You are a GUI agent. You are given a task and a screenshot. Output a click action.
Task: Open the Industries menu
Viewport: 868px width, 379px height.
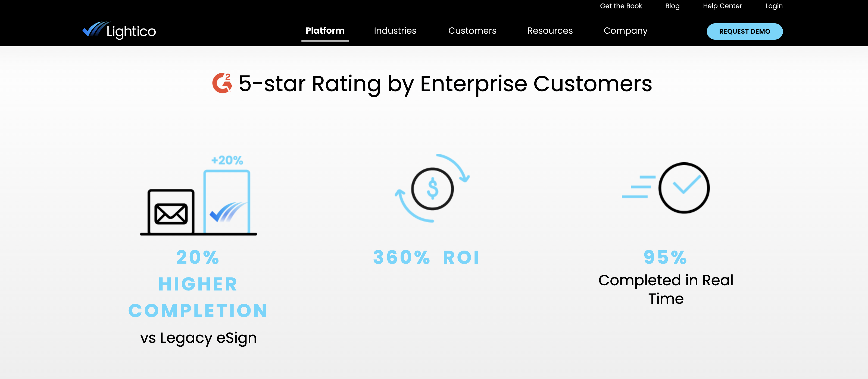pos(395,31)
